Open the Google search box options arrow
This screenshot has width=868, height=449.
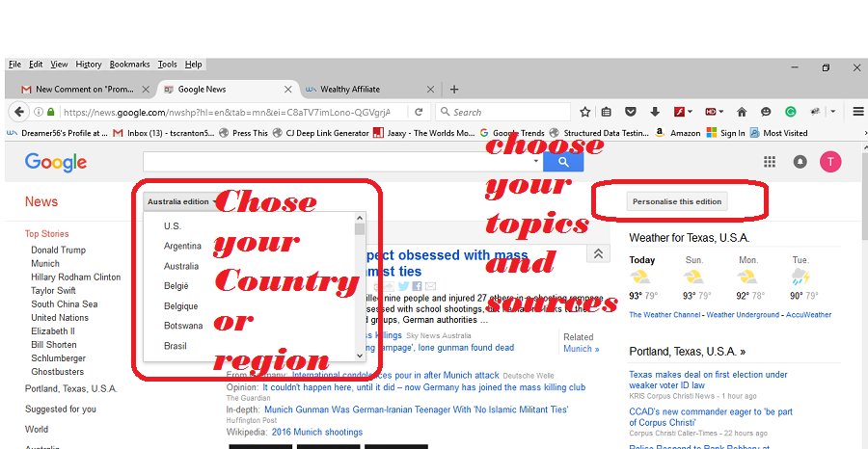click(536, 162)
